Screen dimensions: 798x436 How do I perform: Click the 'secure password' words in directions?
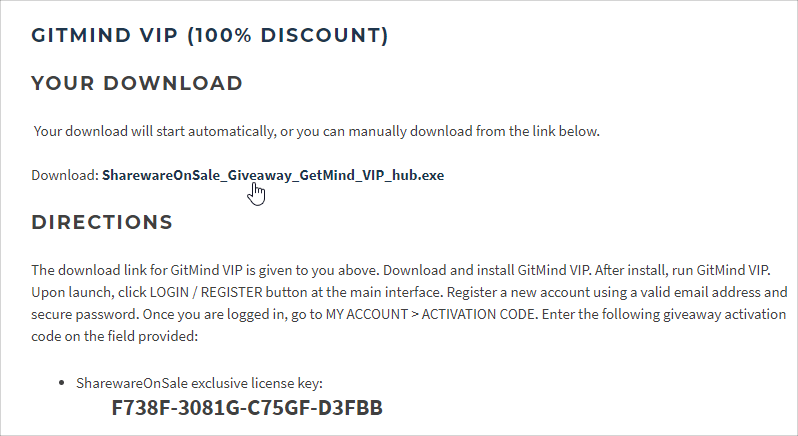(84, 314)
